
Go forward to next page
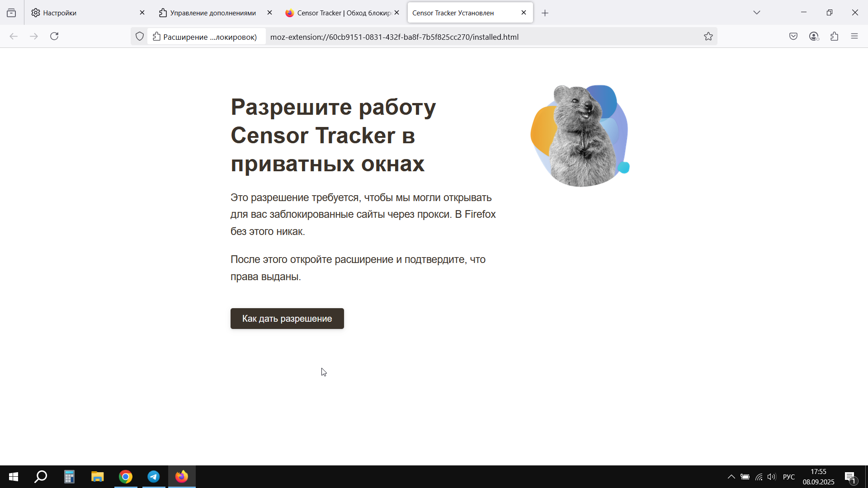pyautogui.click(x=34, y=36)
